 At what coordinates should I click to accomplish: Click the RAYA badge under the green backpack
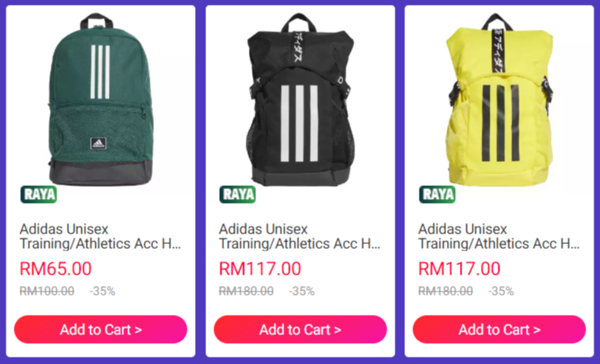39,194
